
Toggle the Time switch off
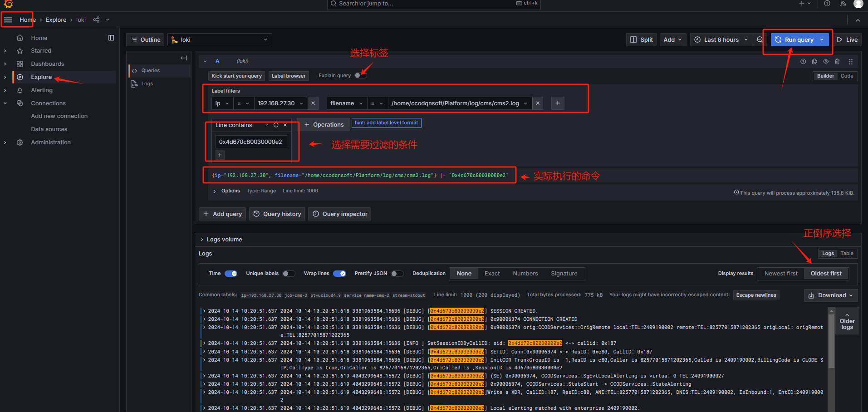point(231,274)
